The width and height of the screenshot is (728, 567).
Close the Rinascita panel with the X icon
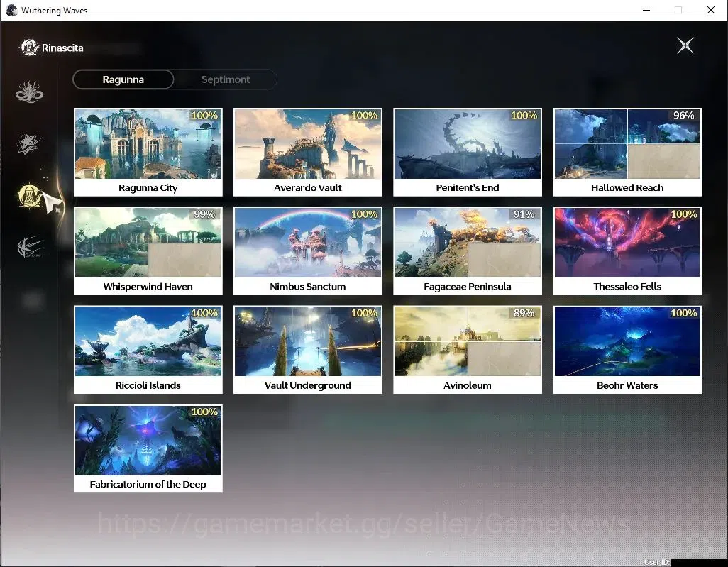point(685,45)
